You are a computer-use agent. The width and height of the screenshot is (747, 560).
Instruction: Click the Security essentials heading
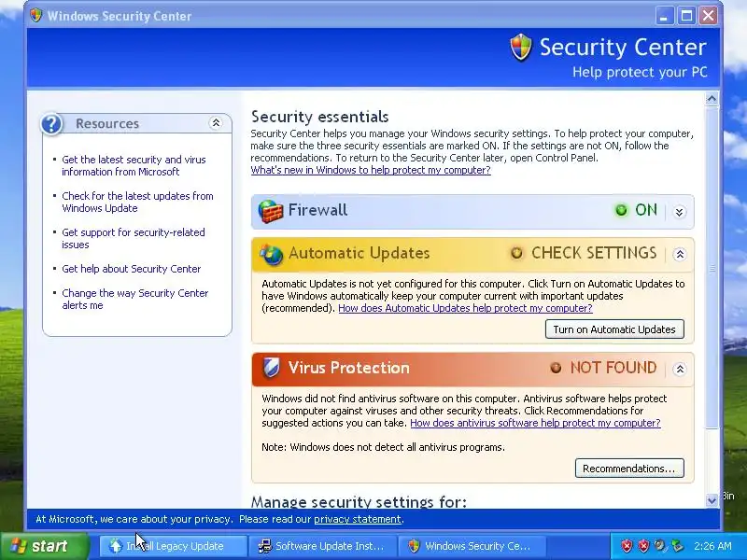click(x=319, y=117)
